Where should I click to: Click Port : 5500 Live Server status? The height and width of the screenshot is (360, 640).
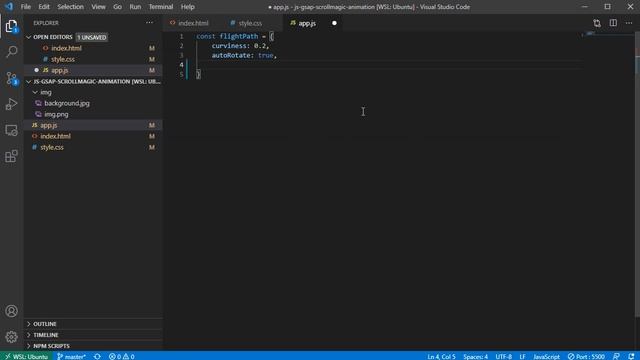(586, 356)
